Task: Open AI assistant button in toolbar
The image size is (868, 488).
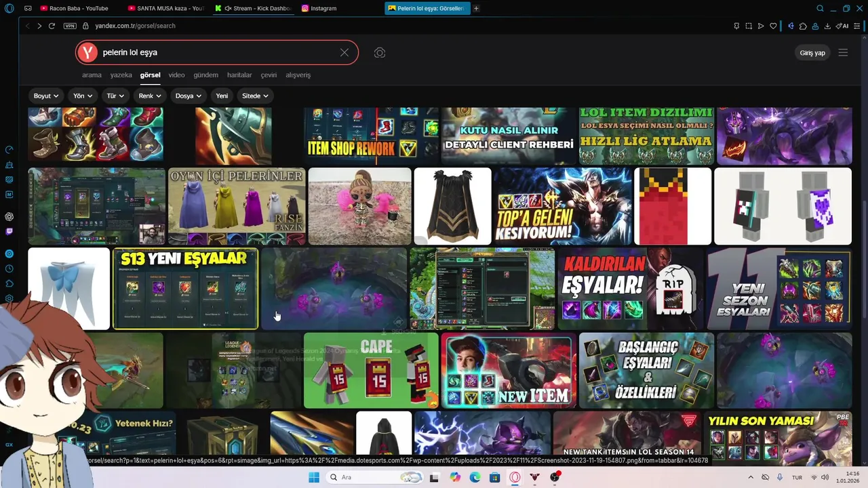Action: 842,26
